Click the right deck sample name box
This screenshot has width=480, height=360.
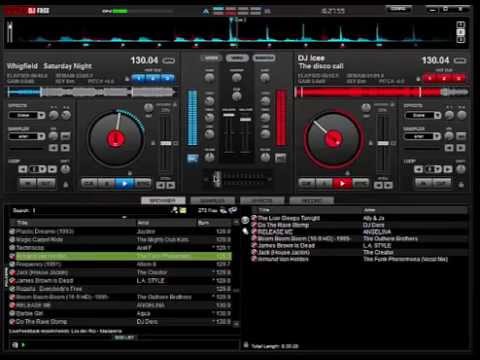[419, 136]
